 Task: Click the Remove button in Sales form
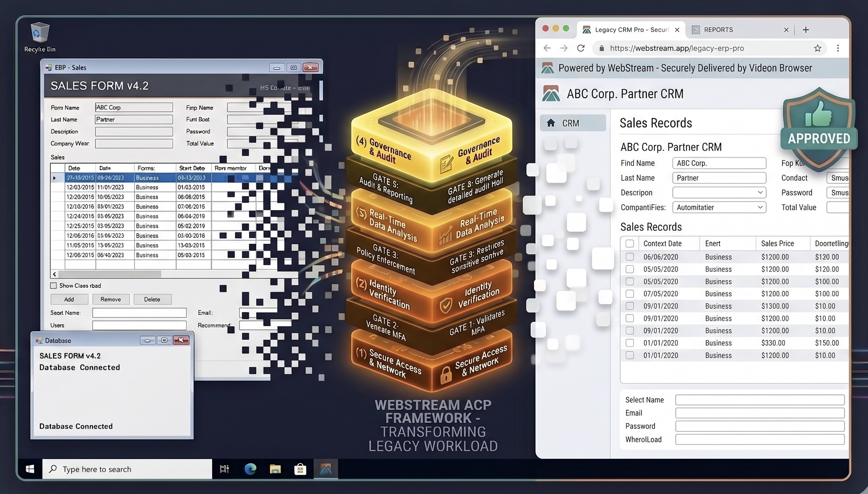111,299
